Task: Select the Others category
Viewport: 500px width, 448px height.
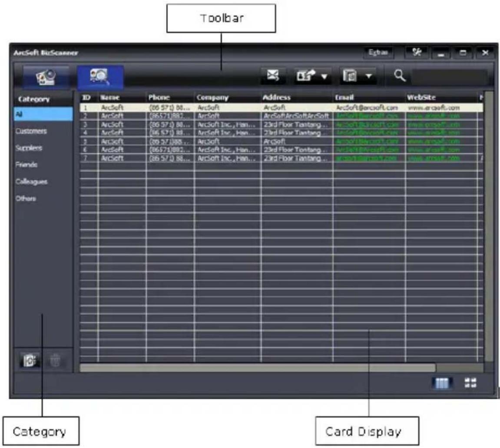Action: pyautogui.click(x=26, y=199)
